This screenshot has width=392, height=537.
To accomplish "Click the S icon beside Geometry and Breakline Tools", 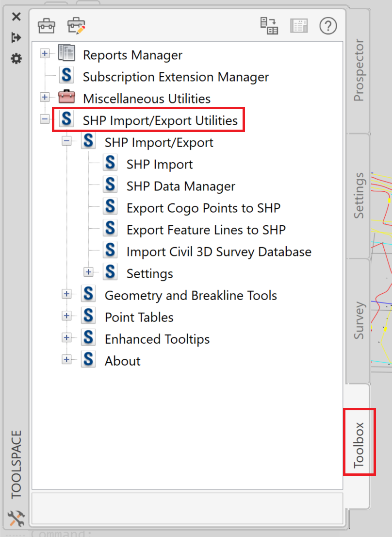I will pyautogui.click(x=88, y=294).
